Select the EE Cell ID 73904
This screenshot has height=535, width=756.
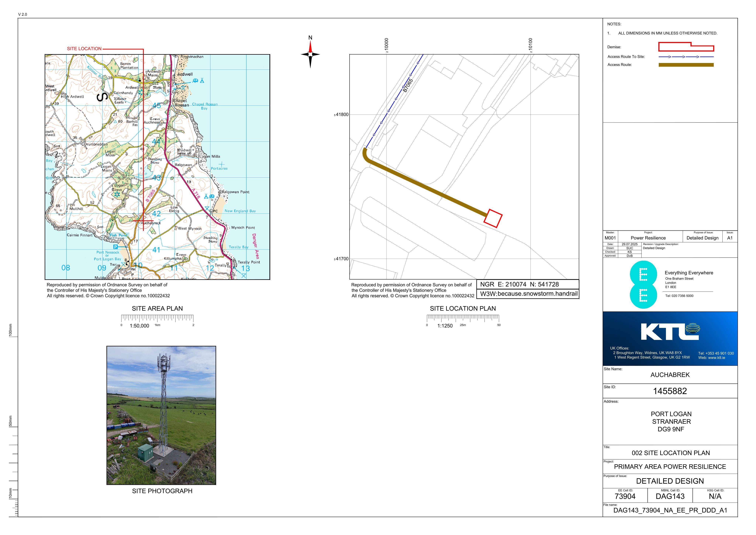[625, 496]
